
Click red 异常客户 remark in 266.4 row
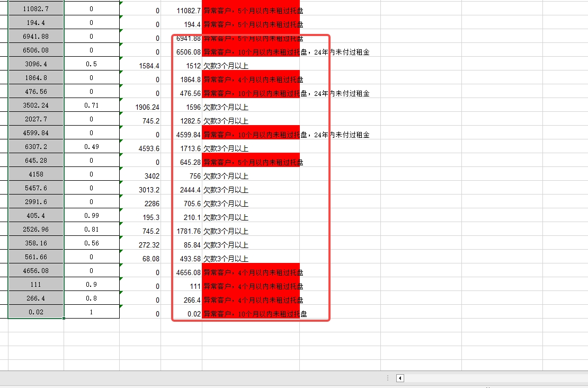251,298
